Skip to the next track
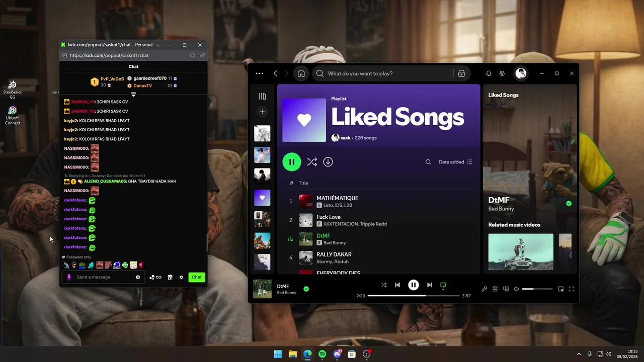This screenshot has height=362, width=644. (429, 285)
